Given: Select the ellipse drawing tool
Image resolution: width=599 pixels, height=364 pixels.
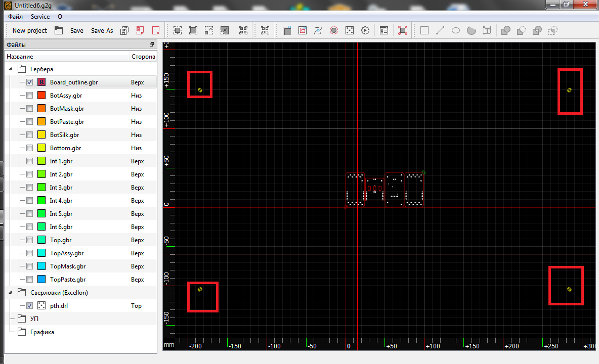Looking at the screenshot, I should pos(456,30).
